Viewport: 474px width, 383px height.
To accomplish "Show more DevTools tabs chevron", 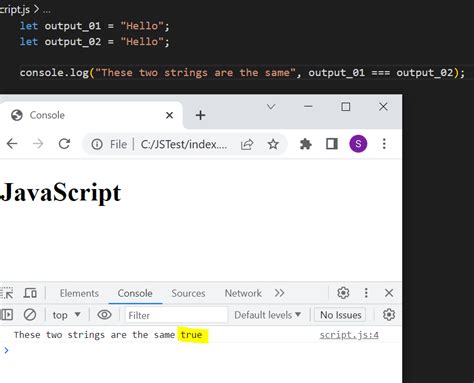I will (279, 293).
